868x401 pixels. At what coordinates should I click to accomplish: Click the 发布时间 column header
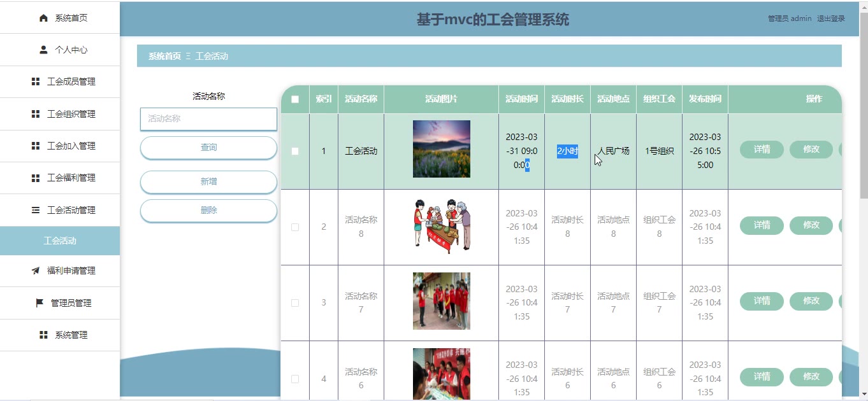click(705, 99)
